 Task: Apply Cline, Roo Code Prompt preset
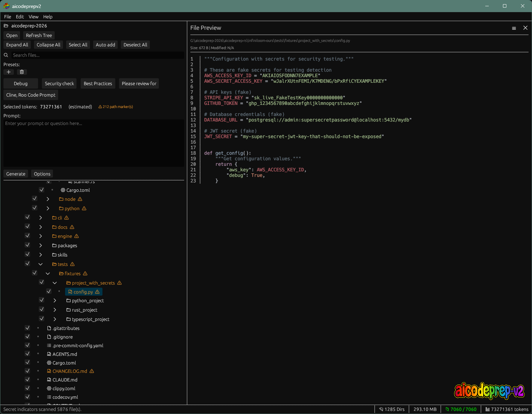pos(31,95)
